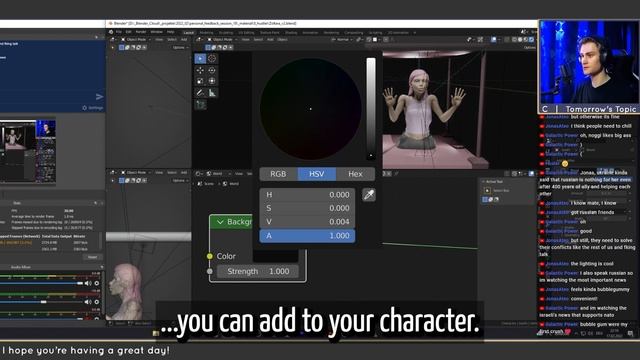This screenshot has width=640, height=360.
Task: Activate the Rotate tool
Action: [212, 70]
